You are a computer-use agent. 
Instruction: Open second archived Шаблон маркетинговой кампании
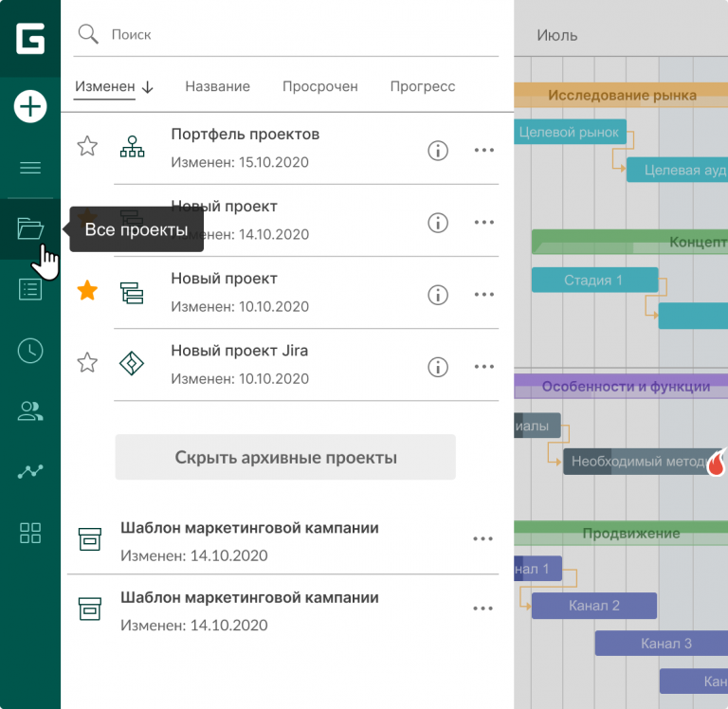pos(249,597)
